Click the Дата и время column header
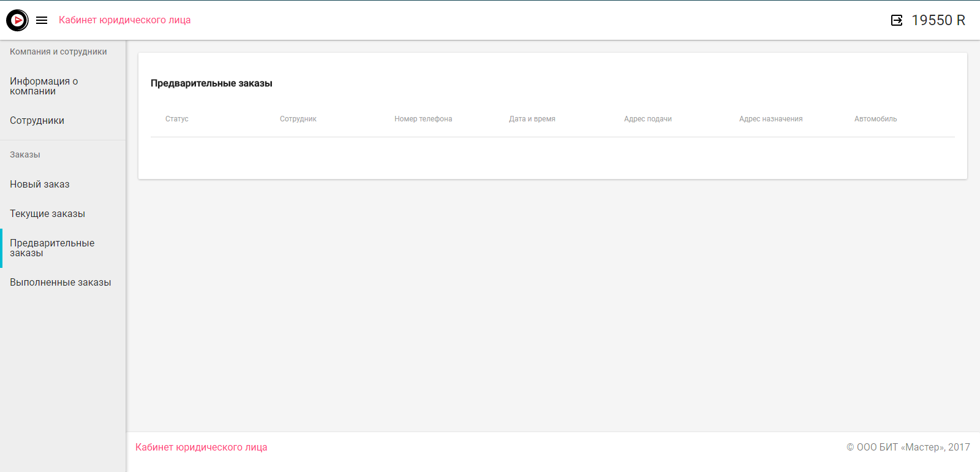Viewport: 980px width, 472px height. [532, 119]
